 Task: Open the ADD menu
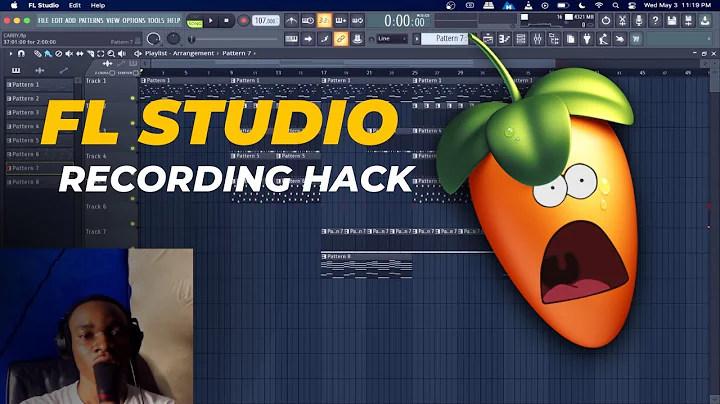pos(70,21)
